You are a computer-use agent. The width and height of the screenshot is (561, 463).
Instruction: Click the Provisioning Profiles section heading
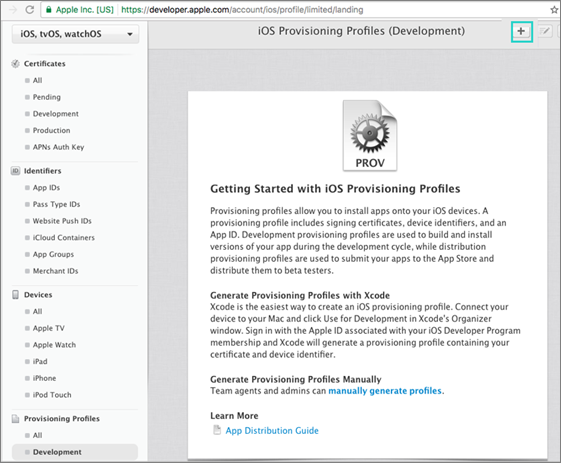coord(62,419)
